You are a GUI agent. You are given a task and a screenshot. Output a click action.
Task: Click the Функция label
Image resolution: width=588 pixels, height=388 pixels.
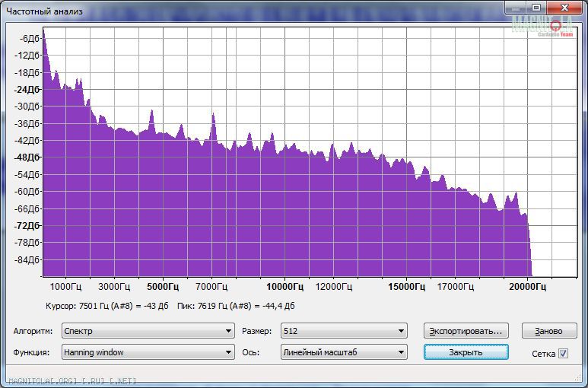point(31,353)
